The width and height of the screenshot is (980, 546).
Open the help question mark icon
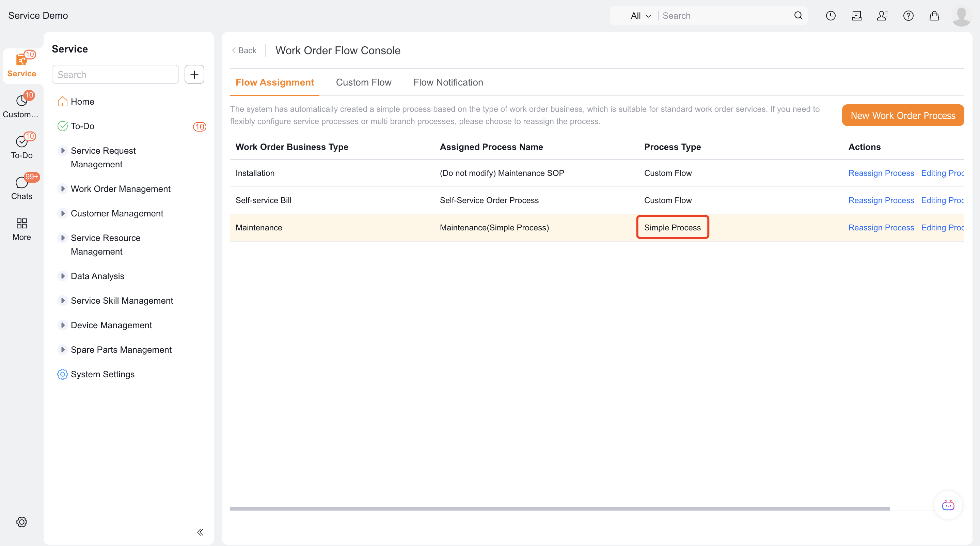(x=908, y=16)
